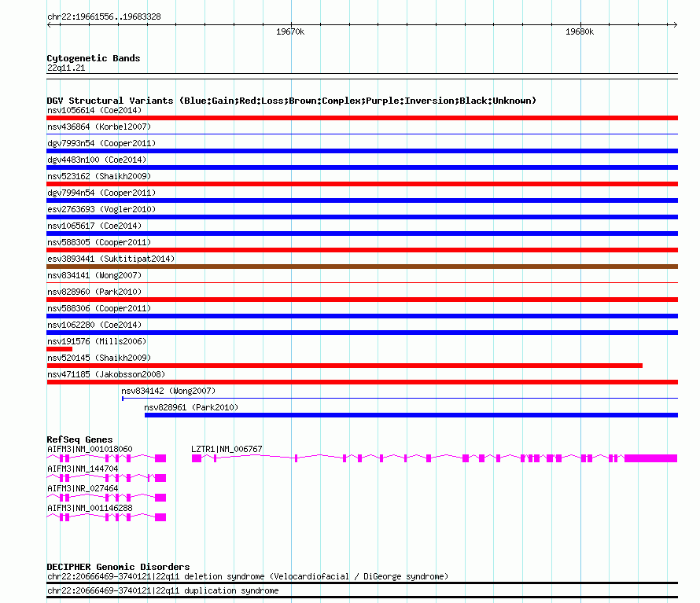Click nsv828961 (Park2010) label
This screenshot has height=603, width=700.
(191, 407)
